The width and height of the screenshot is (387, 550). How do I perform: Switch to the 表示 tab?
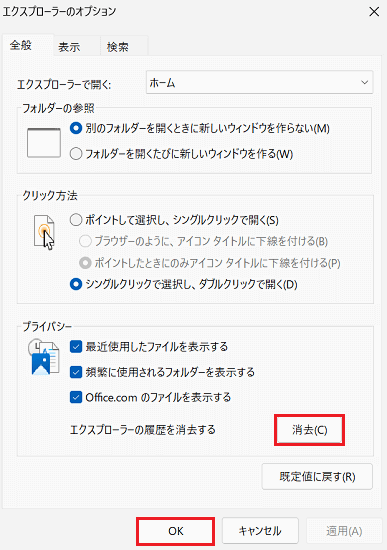click(x=69, y=47)
